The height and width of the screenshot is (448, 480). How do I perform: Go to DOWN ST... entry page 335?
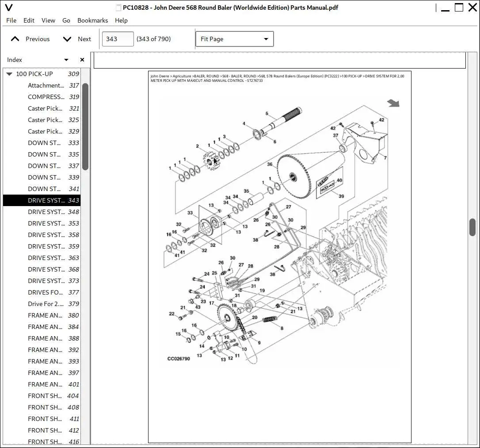coord(42,154)
